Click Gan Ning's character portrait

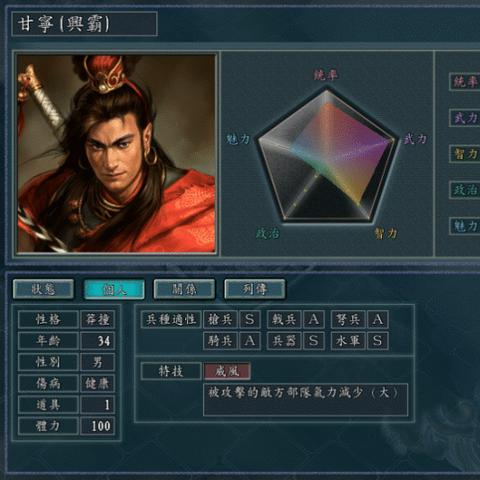[116, 153]
